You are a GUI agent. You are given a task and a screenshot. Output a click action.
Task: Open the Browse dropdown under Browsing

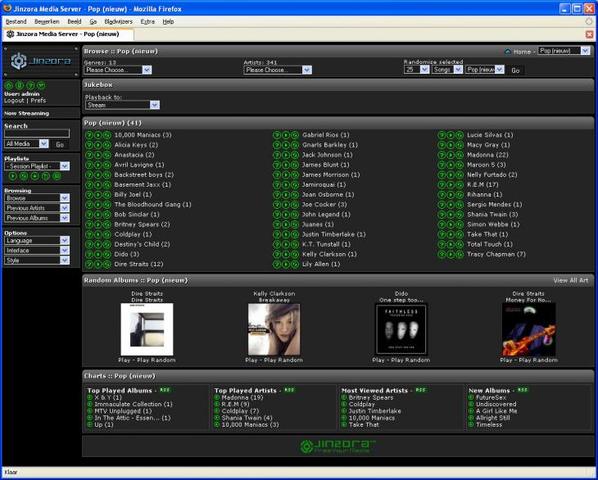coord(37,198)
